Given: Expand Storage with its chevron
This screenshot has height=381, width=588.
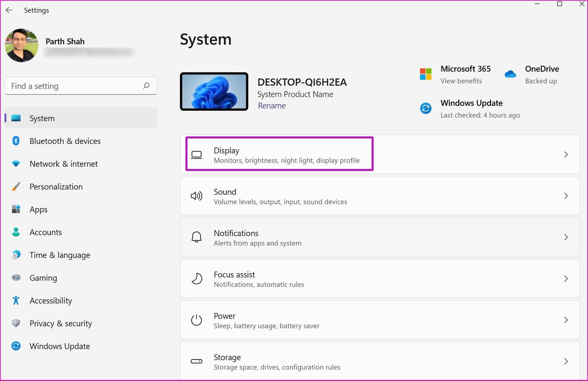Looking at the screenshot, I should tap(566, 362).
